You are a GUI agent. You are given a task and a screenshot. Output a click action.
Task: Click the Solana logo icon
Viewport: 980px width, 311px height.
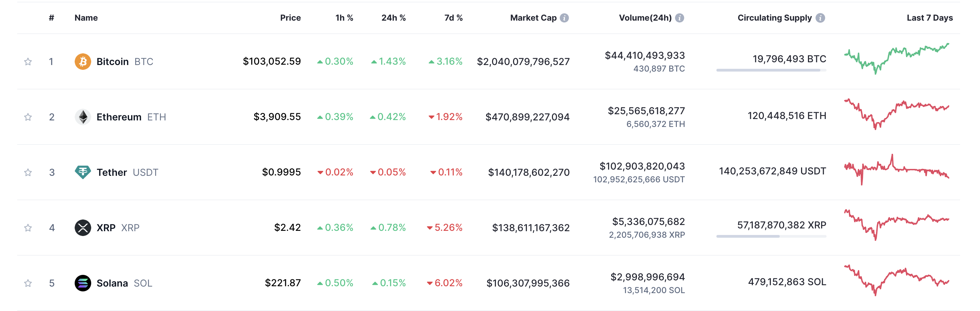point(83,283)
